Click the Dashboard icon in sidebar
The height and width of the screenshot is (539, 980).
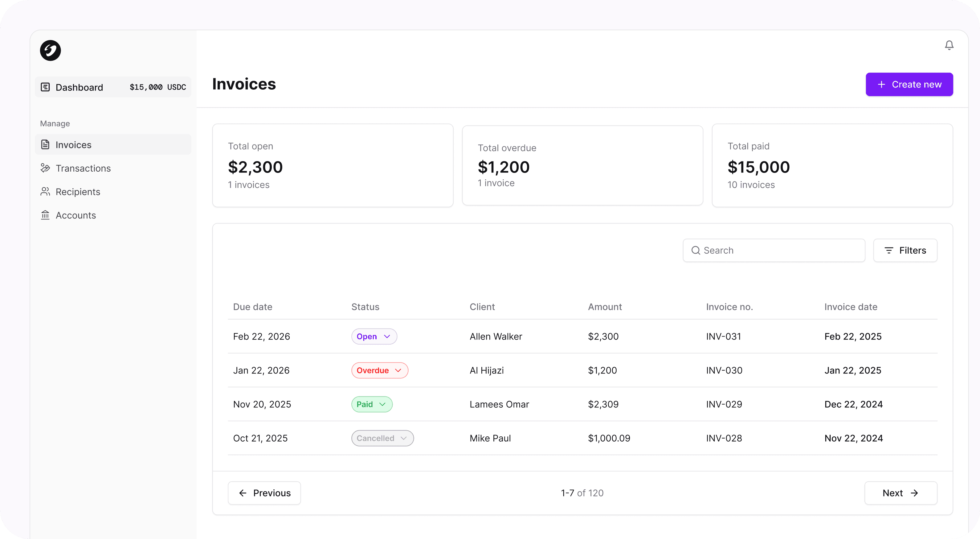[x=45, y=87]
